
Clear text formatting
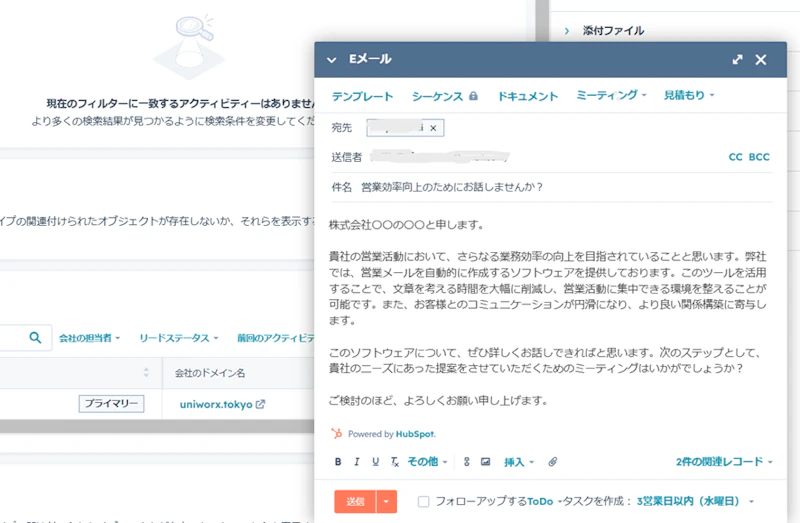click(394, 462)
